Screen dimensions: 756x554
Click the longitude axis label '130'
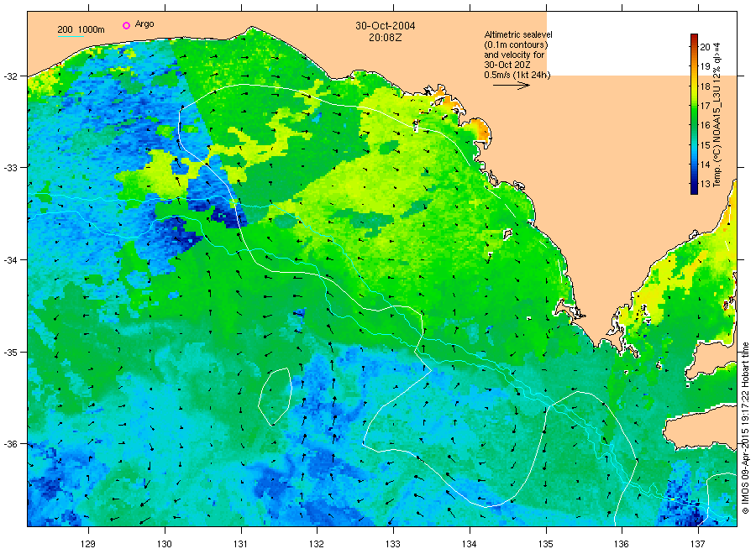tap(165, 544)
